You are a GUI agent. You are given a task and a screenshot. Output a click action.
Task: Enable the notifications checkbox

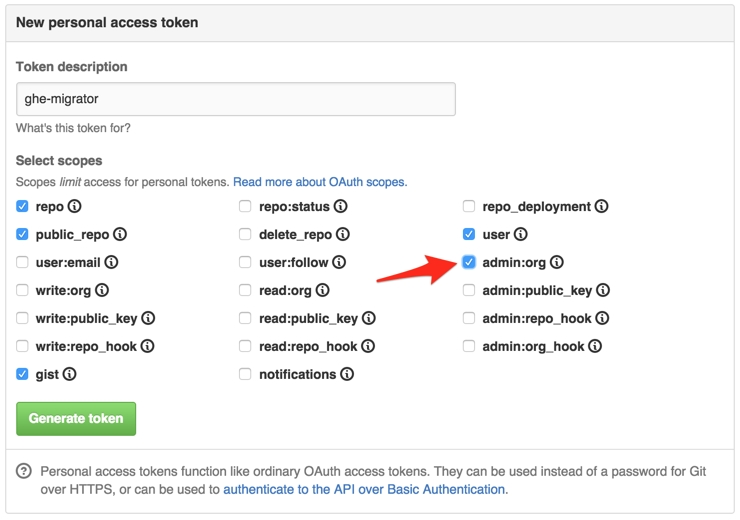(245, 375)
